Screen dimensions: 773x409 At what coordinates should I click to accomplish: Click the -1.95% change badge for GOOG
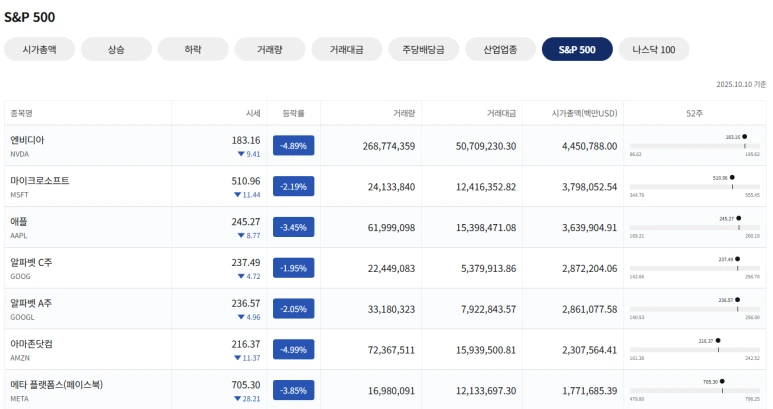click(293, 268)
